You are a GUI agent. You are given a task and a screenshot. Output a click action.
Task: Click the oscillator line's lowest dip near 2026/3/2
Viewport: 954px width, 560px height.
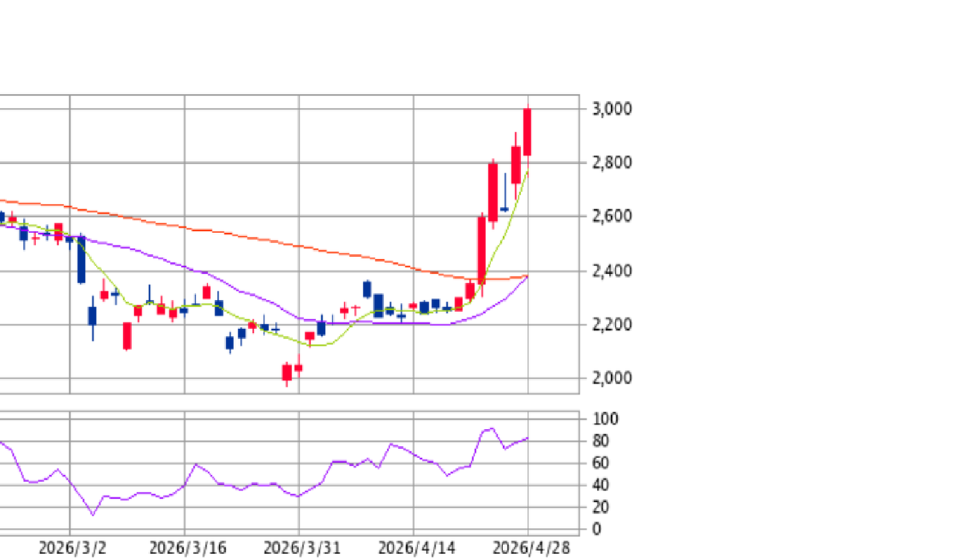point(93,514)
